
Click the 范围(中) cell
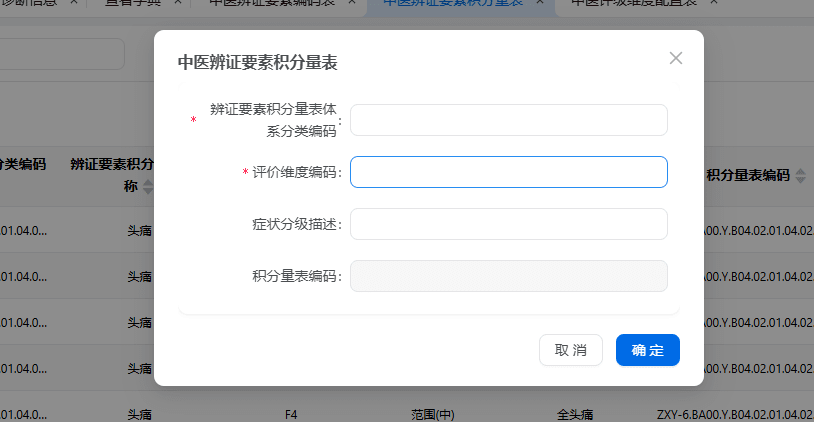point(432,415)
